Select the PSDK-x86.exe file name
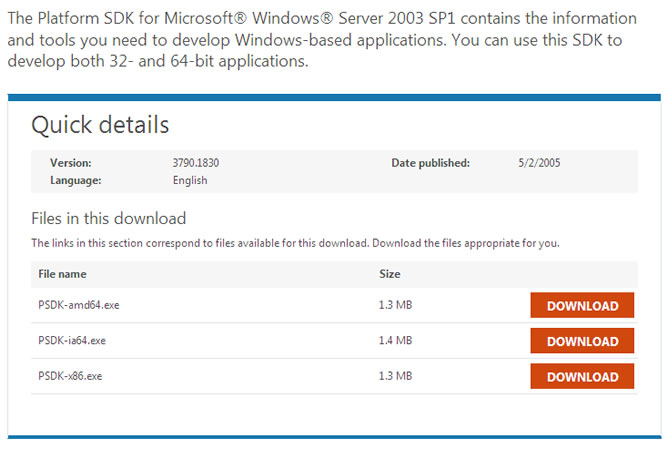The height and width of the screenshot is (449, 668). pos(70,376)
